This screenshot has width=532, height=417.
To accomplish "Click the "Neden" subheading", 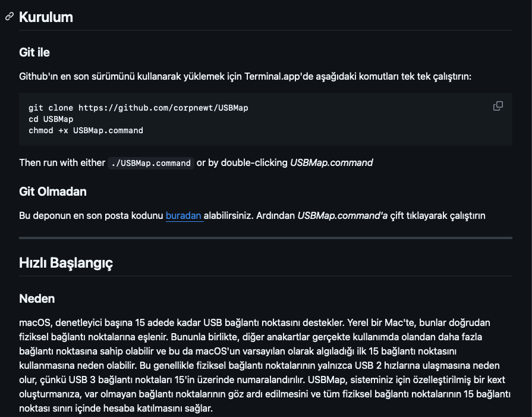I will [37, 298].
